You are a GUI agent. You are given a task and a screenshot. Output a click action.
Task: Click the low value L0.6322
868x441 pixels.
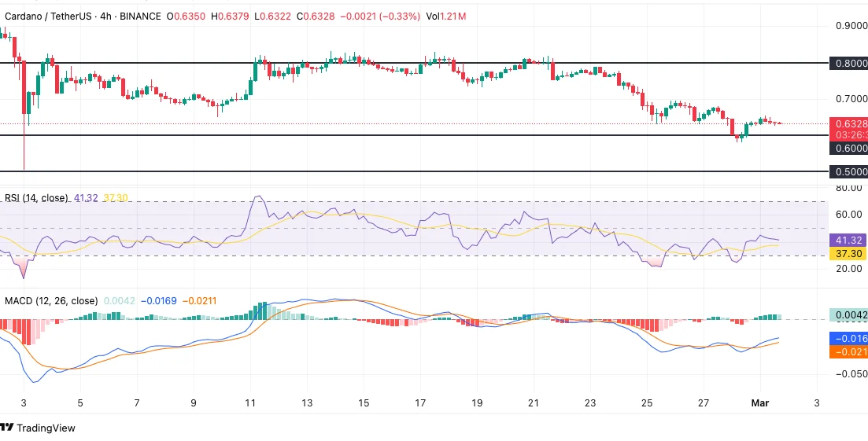[x=273, y=17]
